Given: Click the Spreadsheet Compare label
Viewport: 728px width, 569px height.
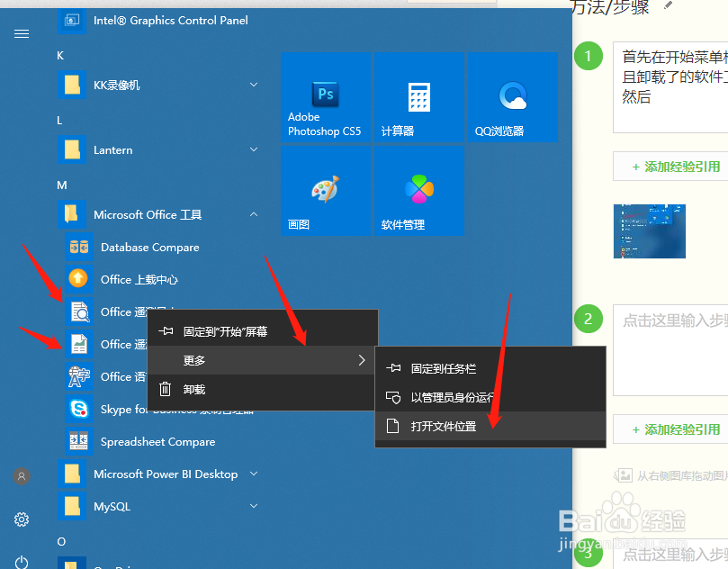Looking at the screenshot, I should click(157, 442).
